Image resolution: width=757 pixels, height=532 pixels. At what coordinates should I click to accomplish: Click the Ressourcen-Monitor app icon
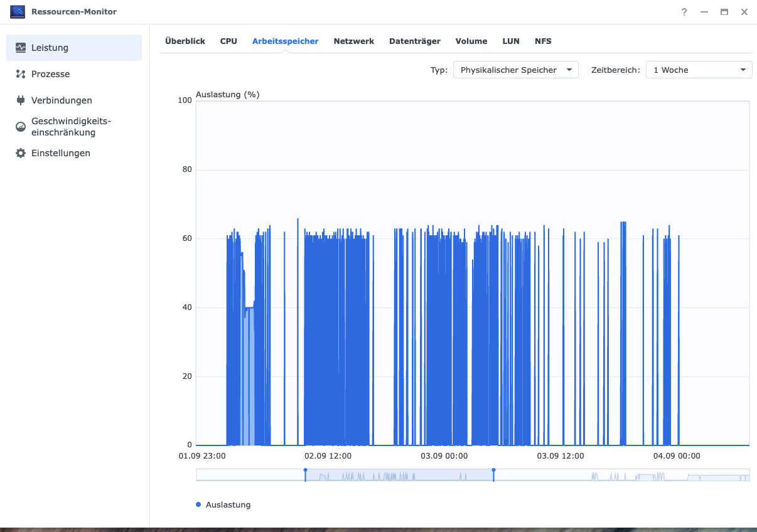(x=18, y=12)
